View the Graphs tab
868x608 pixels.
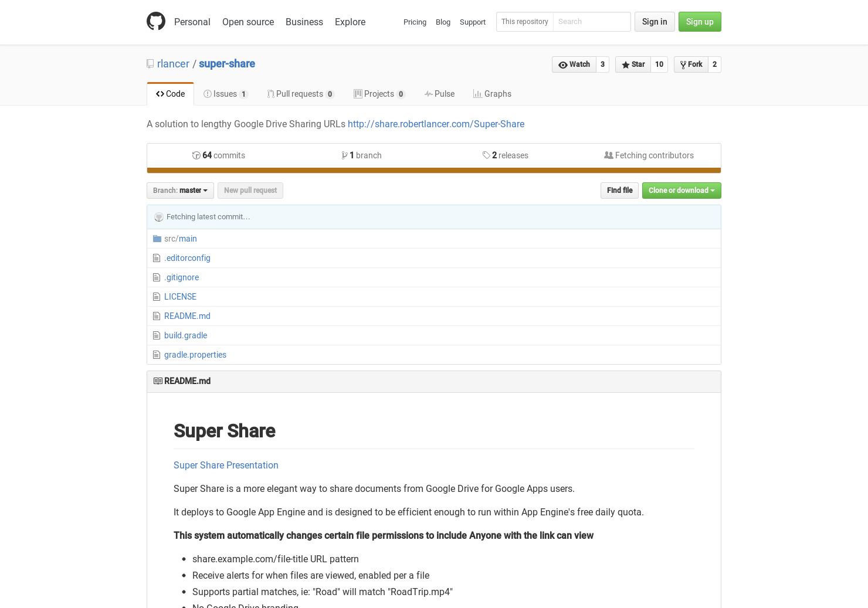[x=493, y=94]
